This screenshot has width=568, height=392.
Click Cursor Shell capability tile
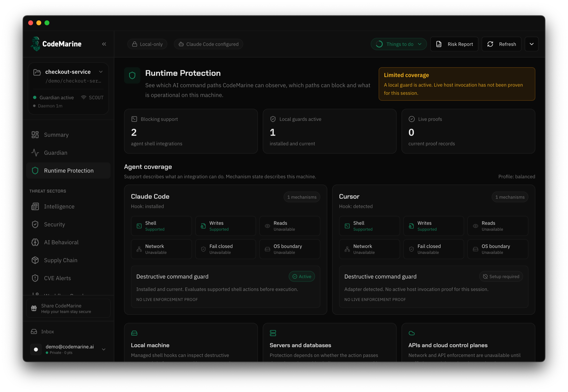pos(369,226)
